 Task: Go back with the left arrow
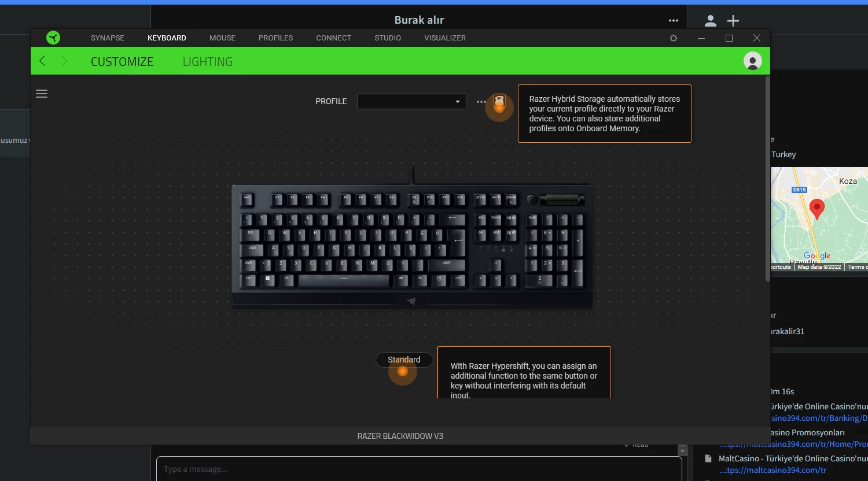[42, 61]
